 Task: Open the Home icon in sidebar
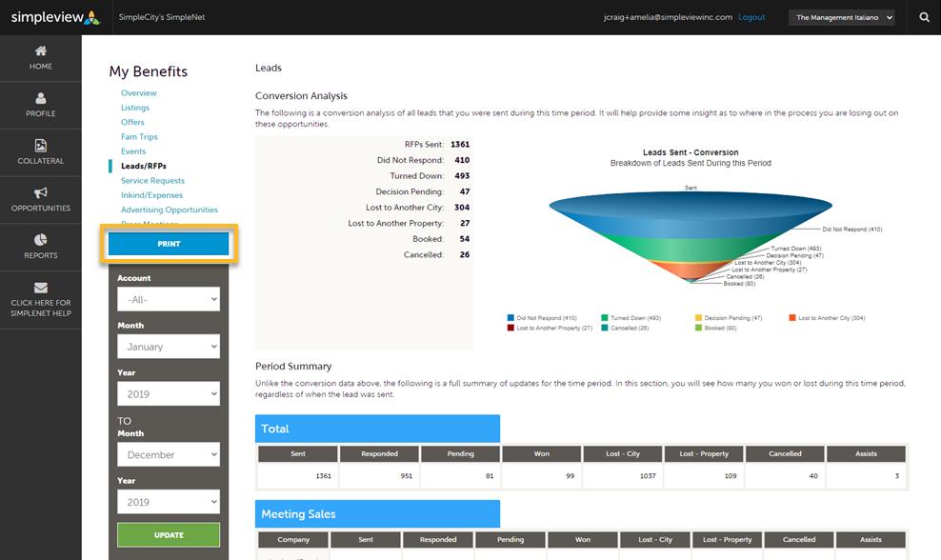click(x=40, y=51)
